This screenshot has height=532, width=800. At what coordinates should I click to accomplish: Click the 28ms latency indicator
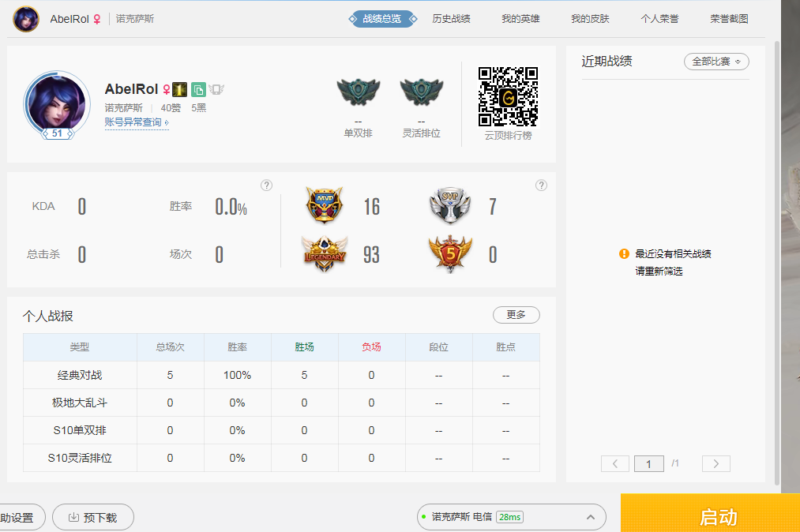coord(509,517)
